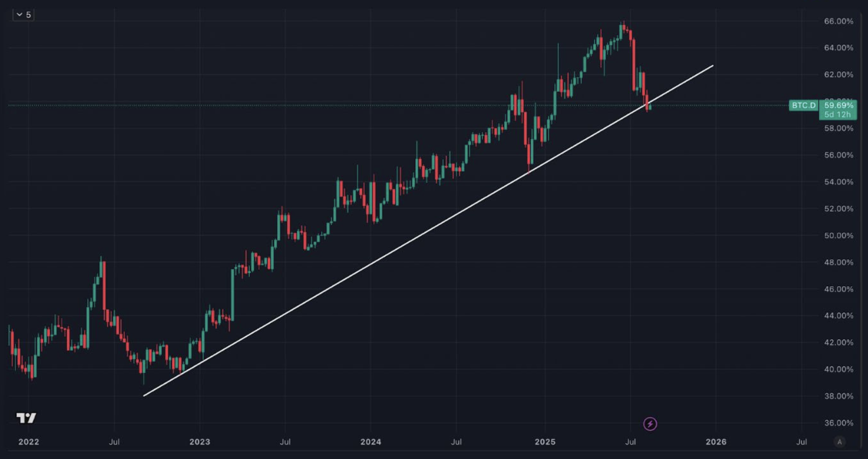Image resolution: width=868 pixels, height=459 pixels.
Task: Click the 48.00% price axis label
Action: click(839, 262)
